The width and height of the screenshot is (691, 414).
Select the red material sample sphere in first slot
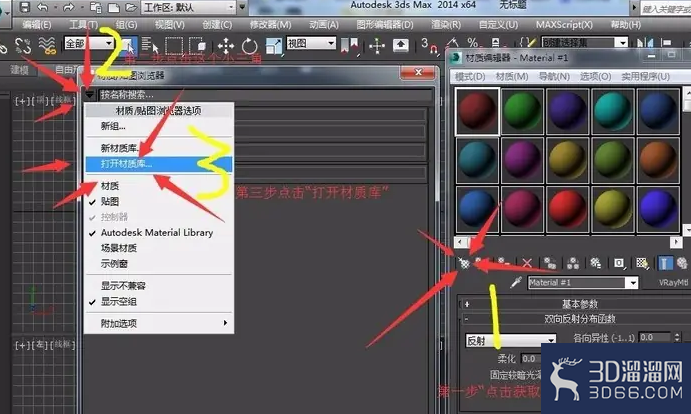tap(477, 111)
